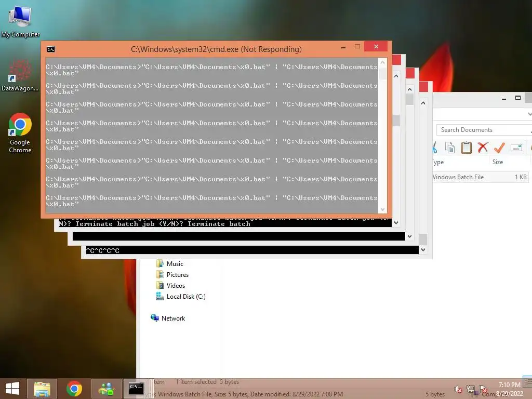Image resolution: width=532 pixels, height=399 pixels.
Task: Click the front cmd window scrollbar thumb
Action: click(382, 73)
